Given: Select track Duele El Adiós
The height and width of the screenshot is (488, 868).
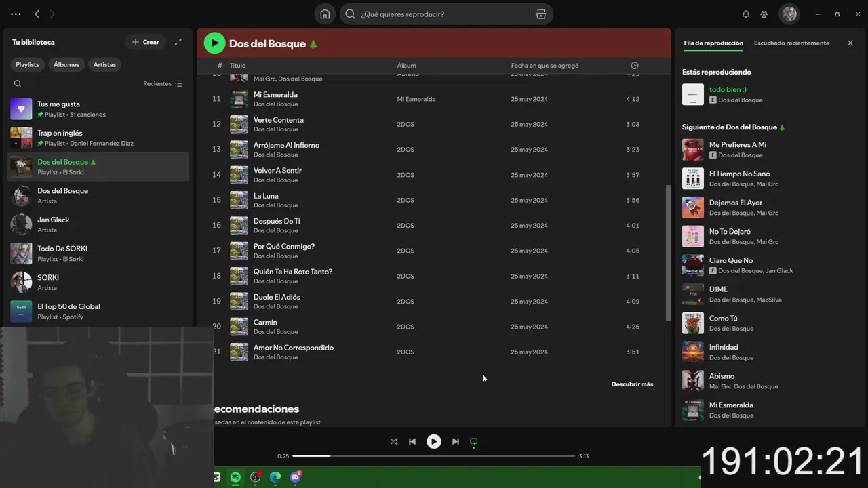Looking at the screenshot, I should [434, 302].
